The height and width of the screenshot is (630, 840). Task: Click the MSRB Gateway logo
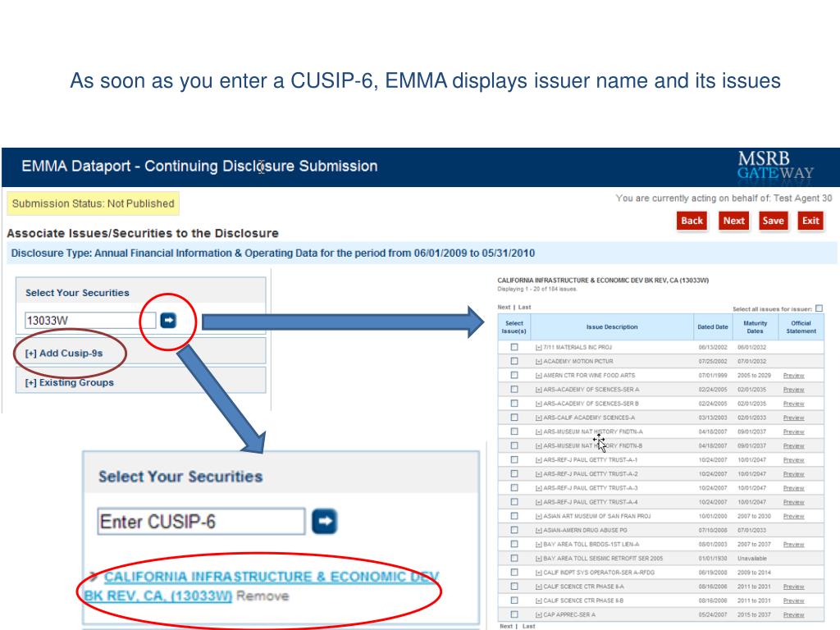click(774, 166)
